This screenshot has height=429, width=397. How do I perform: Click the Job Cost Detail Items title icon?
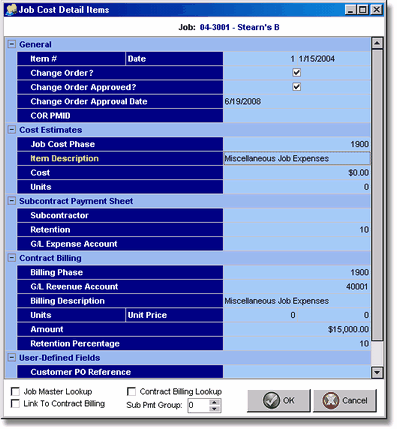coord(11,10)
